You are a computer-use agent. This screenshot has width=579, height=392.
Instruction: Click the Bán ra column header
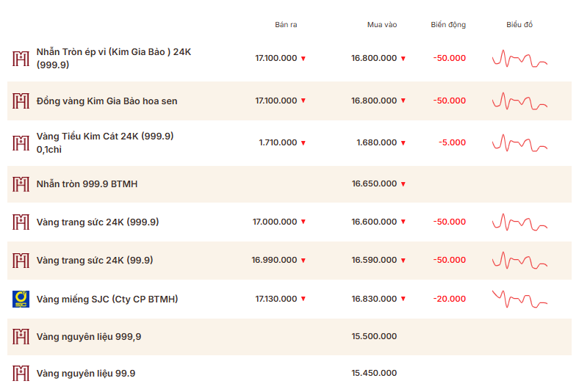286,25
